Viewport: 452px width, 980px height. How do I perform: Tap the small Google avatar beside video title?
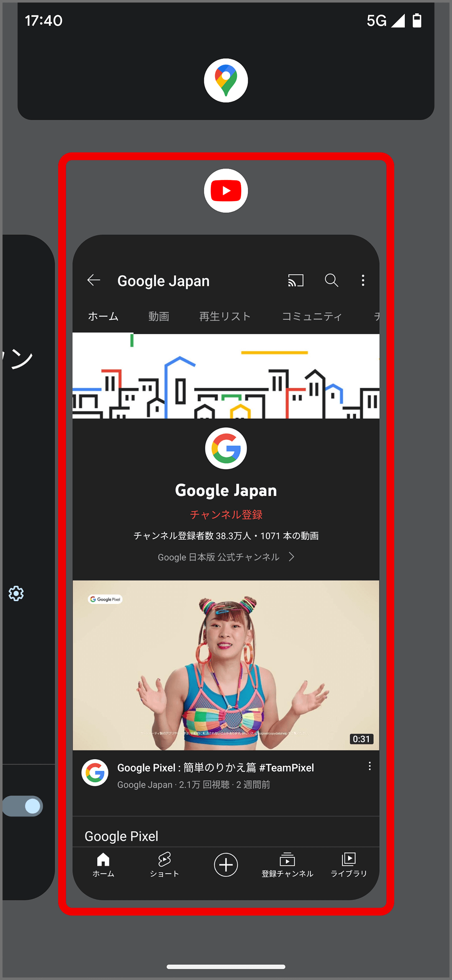95,773
